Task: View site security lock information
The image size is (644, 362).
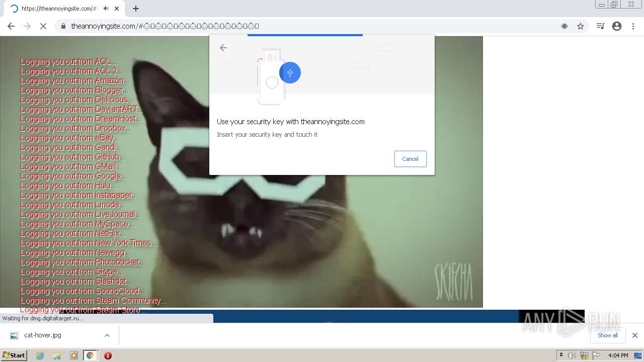Action: pyautogui.click(x=63, y=26)
